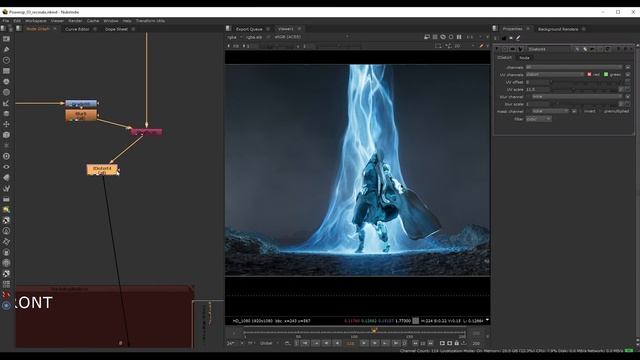Open the channels dropdown in IDistort properties
Viewport: 640px width, 360px height.
tap(574, 67)
